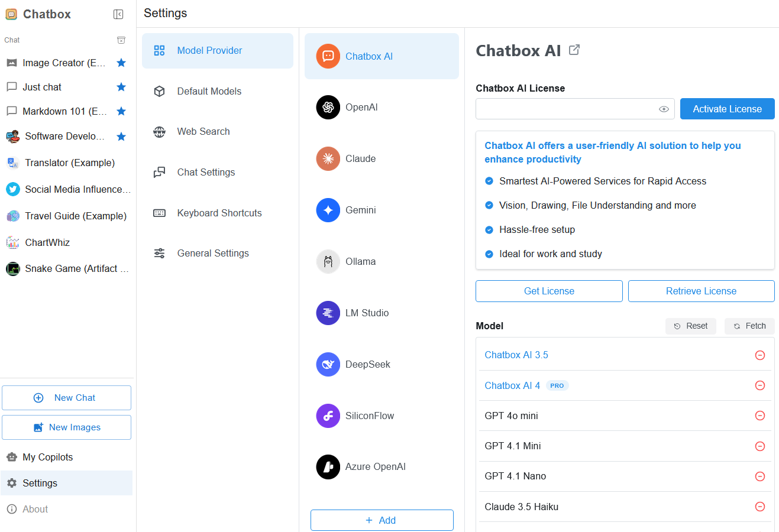Toggle star on Image Creator chat
Image resolution: width=779 pixels, height=532 pixels.
pyautogui.click(x=121, y=63)
